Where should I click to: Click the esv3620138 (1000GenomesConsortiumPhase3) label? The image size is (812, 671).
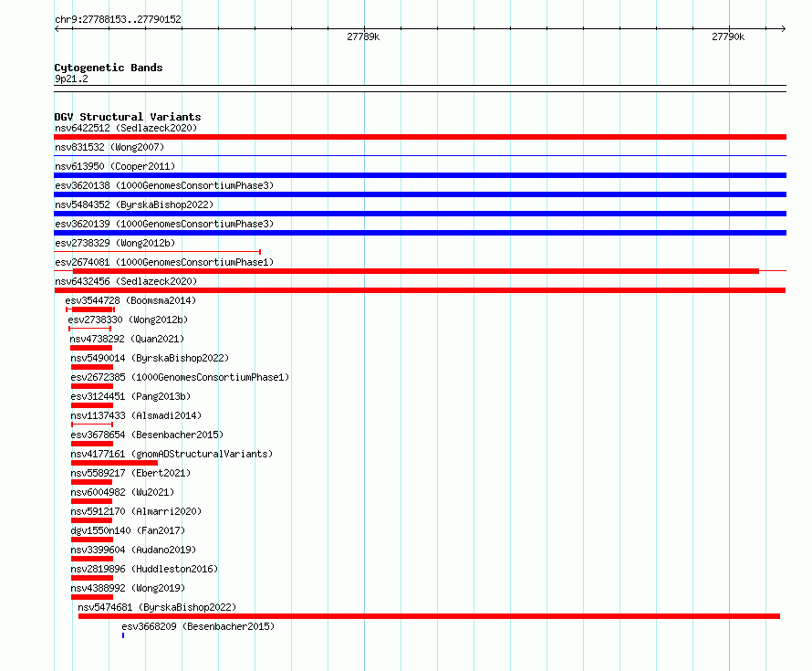pos(164,185)
